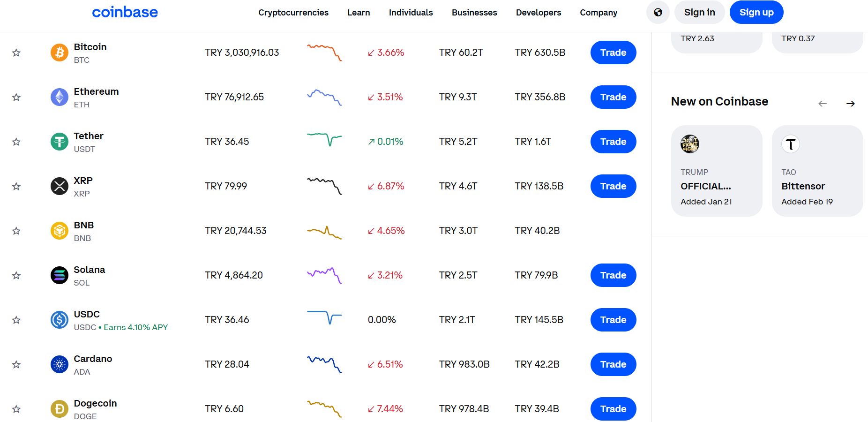Image resolution: width=868 pixels, height=422 pixels.
Task: Open the Dogecoin name link
Action: (x=95, y=403)
